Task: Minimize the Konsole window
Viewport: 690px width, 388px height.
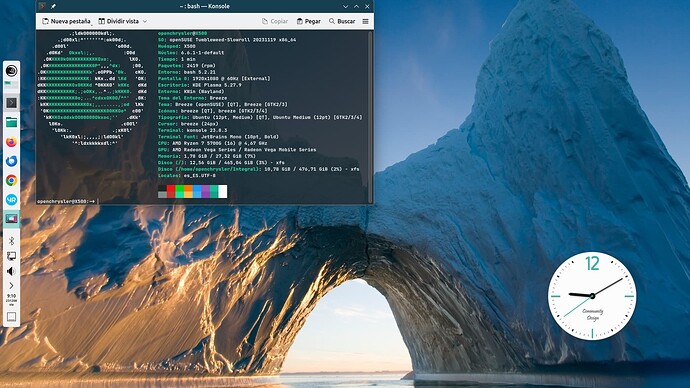Action: (345, 6)
